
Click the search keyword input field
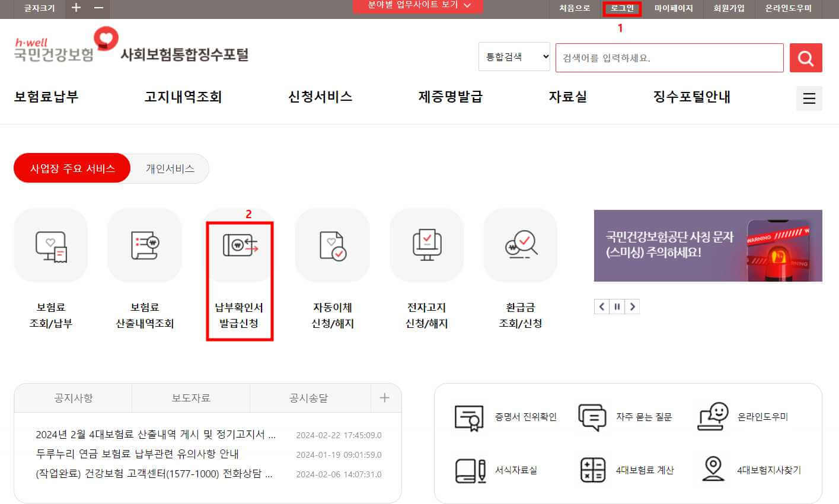[669, 58]
